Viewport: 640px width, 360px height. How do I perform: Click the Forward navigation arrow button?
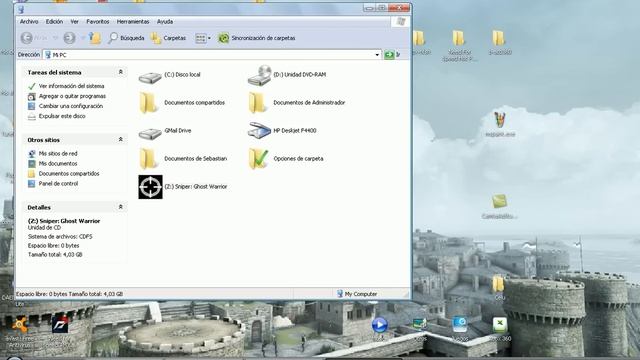[x=69, y=38]
